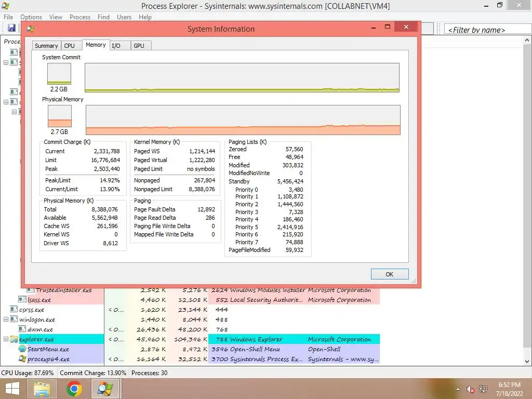Select the procexp64.exe process row

(190, 359)
